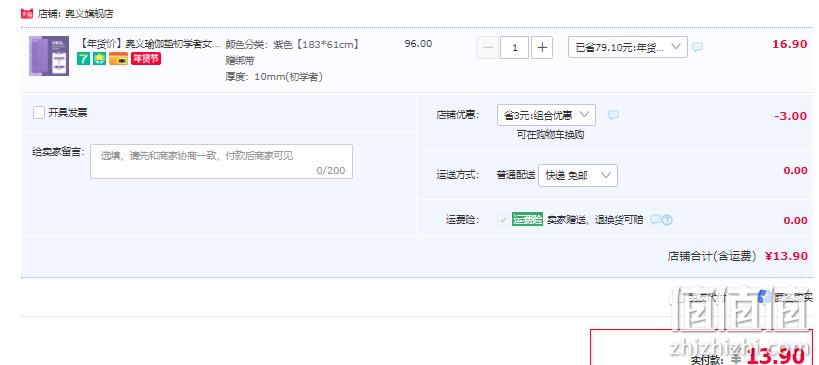Open the 已省79.10元 item discount dropdown
819x365 pixels.
(628, 47)
